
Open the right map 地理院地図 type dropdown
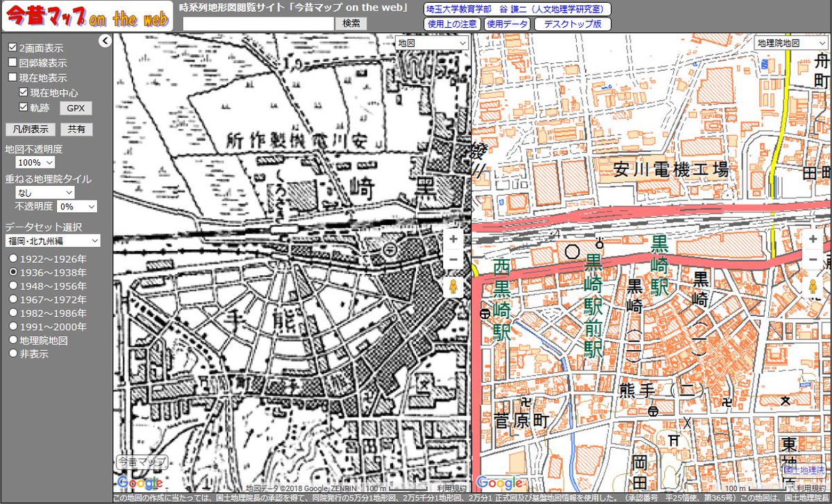tap(791, 43)
